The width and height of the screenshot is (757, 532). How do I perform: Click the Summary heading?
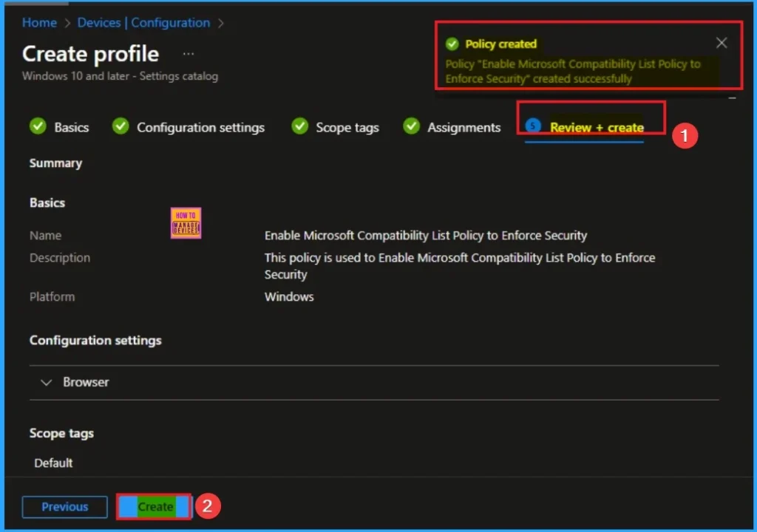point(55,163)
